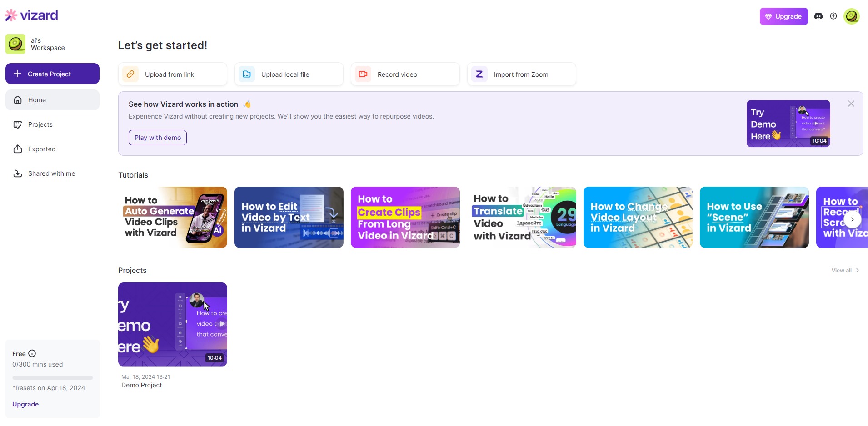Viewport: 868px width, 426px height.
Task: Click See how Vizard works in action heading
Action: click(x=183, y=104)
